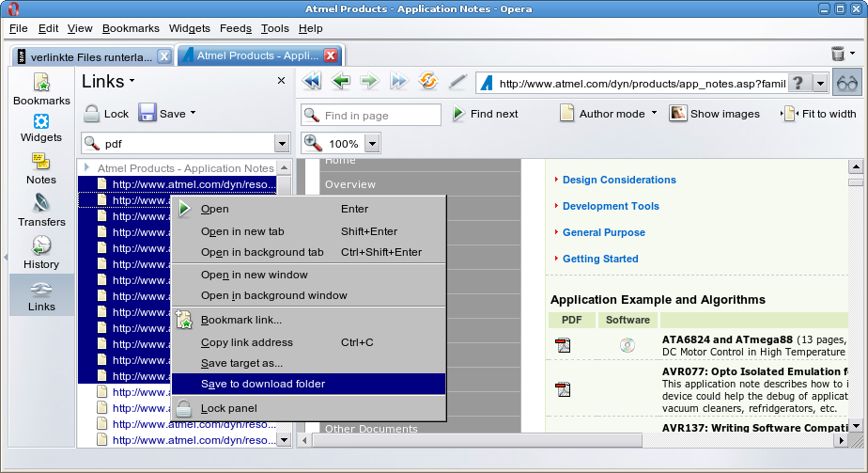Choose Lock panel in context menu
Image resolution: width=868 pixels, height=473 pixels.
click(x=309, y=408)
